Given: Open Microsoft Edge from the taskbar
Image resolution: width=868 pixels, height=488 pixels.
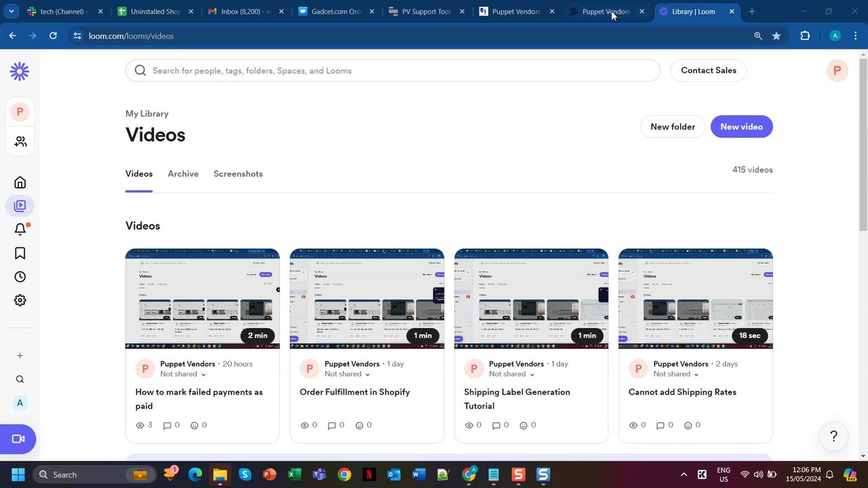Looking at the screenshot, I should click(x=195, y=474).
